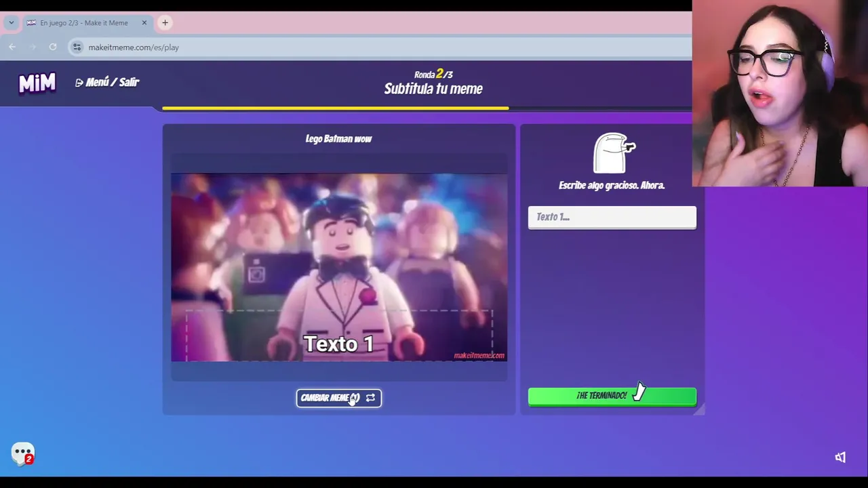Click 'Escribe algo gracioso. Ahora.' text

(612, 185)
